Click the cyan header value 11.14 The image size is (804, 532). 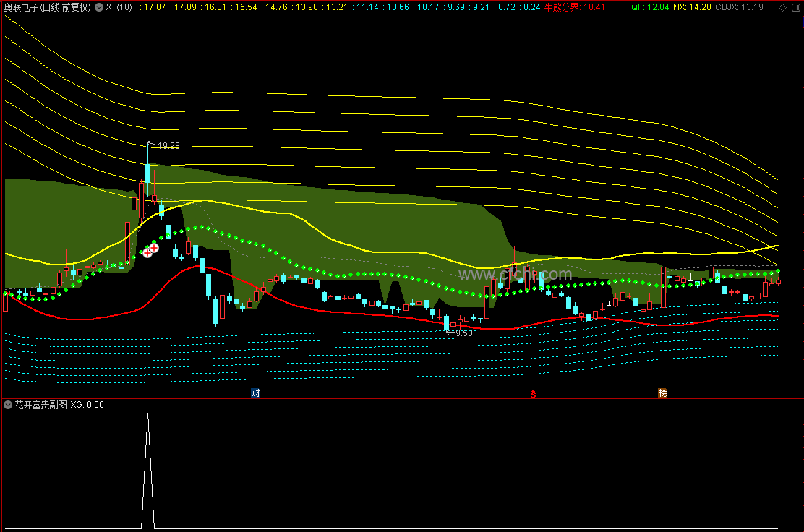[367, 7]
